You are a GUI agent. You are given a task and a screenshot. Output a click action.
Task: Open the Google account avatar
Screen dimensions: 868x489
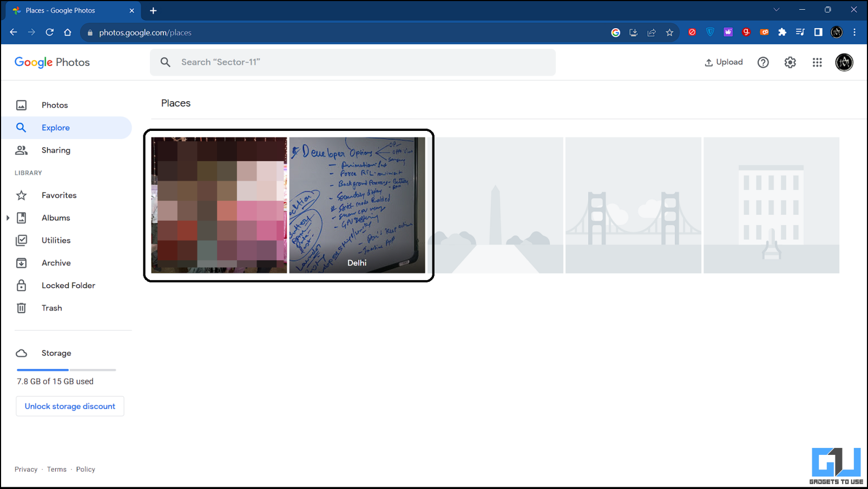click(x=844, y=62)
